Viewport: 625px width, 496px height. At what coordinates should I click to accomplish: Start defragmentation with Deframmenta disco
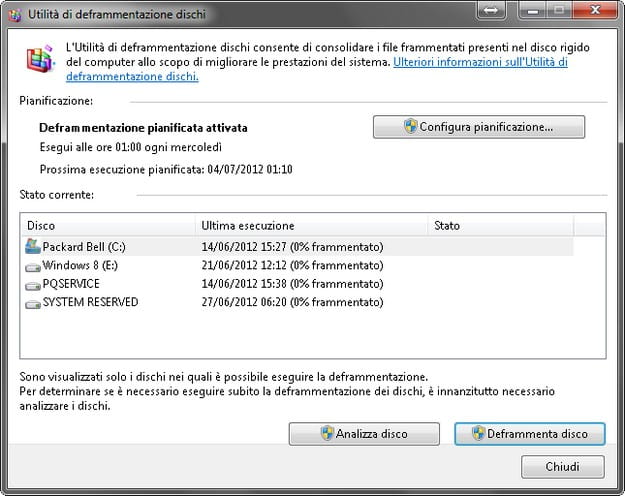click(529, 434)
